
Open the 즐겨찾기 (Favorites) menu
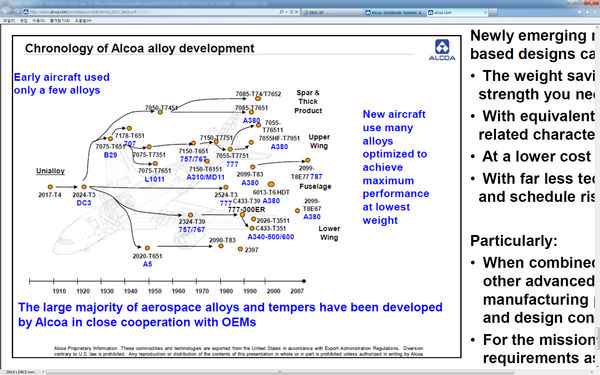pos(60,21)
